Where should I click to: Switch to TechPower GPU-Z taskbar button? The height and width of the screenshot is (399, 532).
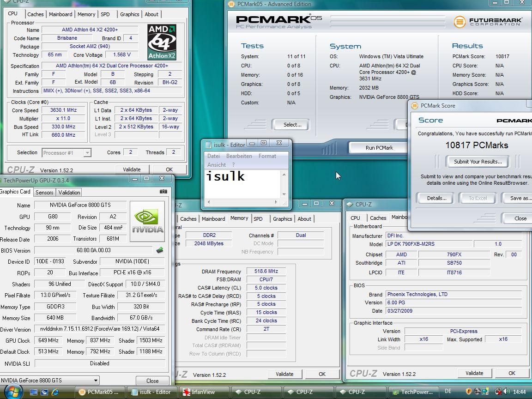(413, 392)
